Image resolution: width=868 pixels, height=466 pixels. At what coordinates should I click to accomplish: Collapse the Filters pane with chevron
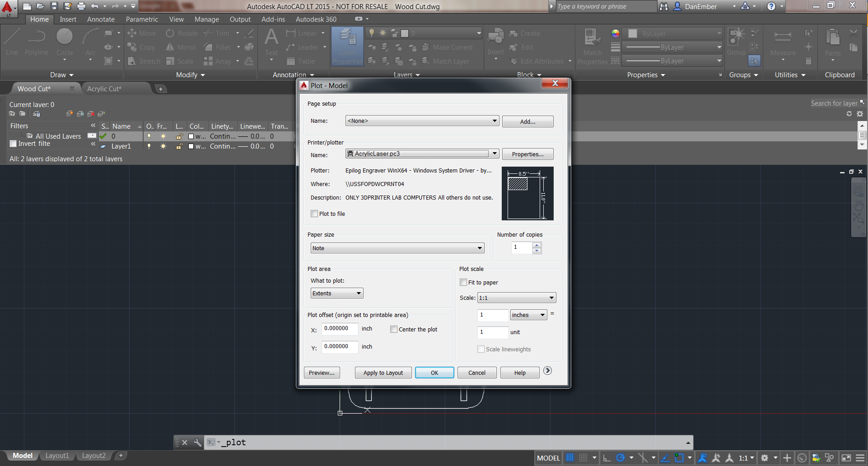93,126
